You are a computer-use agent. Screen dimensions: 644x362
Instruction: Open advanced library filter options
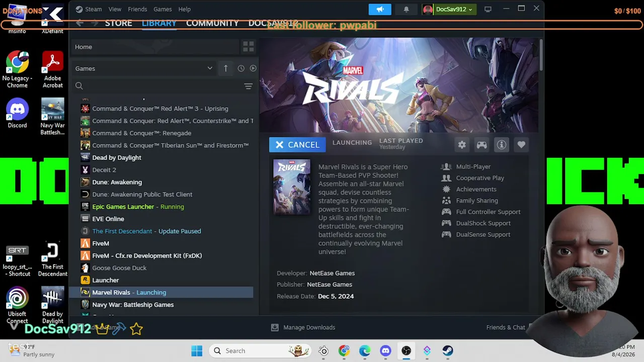click(x=248, y=86)
